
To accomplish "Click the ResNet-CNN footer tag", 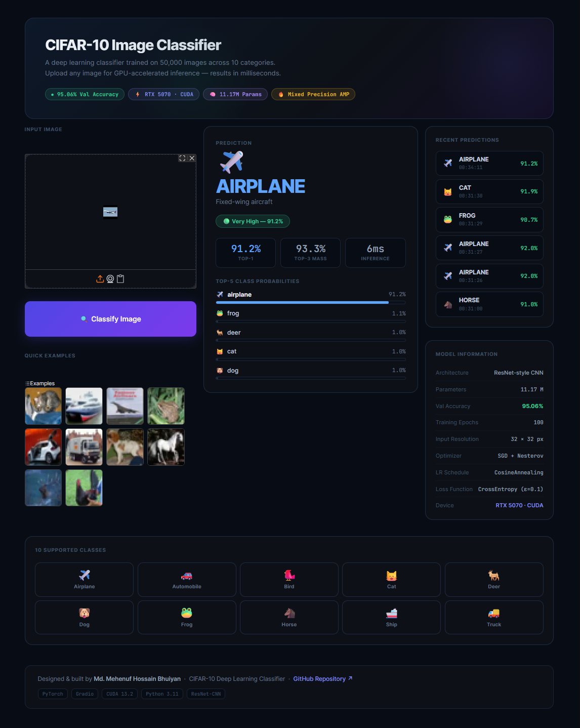I will (206, 694).
